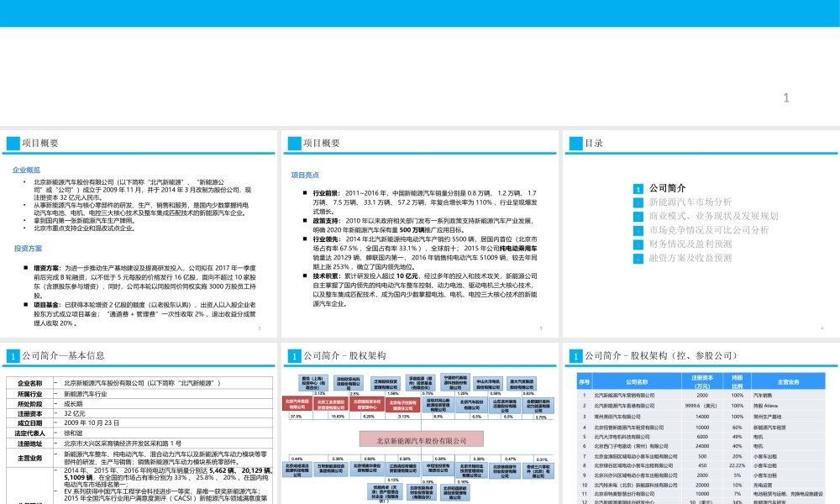
Task: Select the 新能源汽车市场分析 contents entry
Action: pyautogui.click(x=689, y=202)
